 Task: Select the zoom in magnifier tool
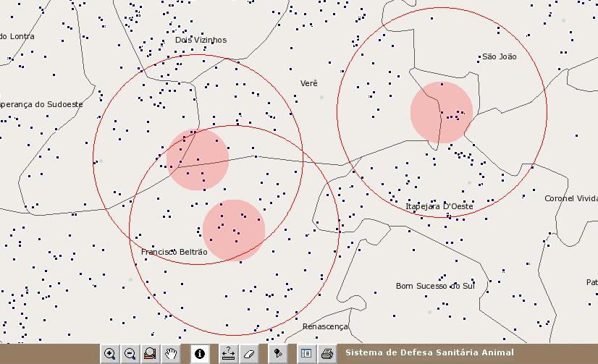[x=110, y=354]
